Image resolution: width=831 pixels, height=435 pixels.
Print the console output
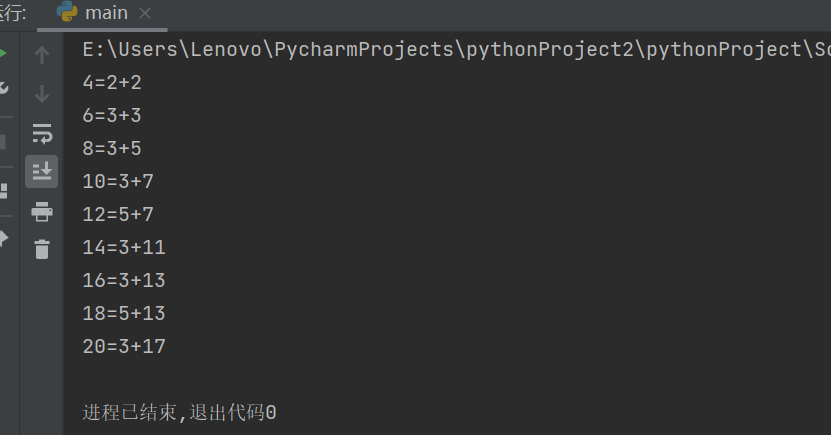click(41, 211)
